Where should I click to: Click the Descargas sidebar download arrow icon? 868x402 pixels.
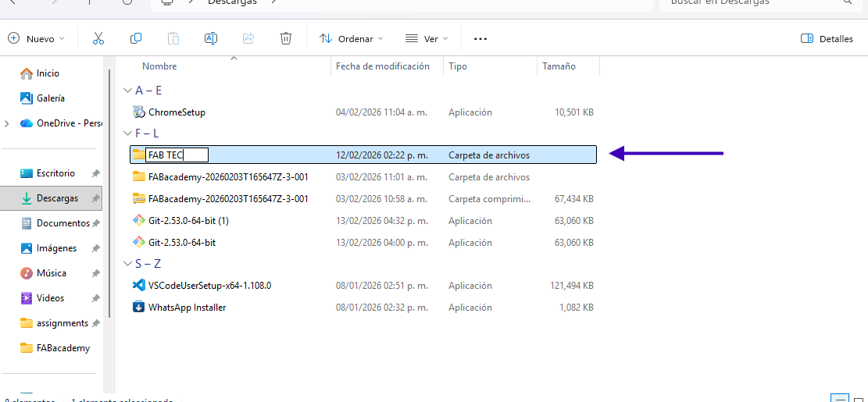coord(26,198)
